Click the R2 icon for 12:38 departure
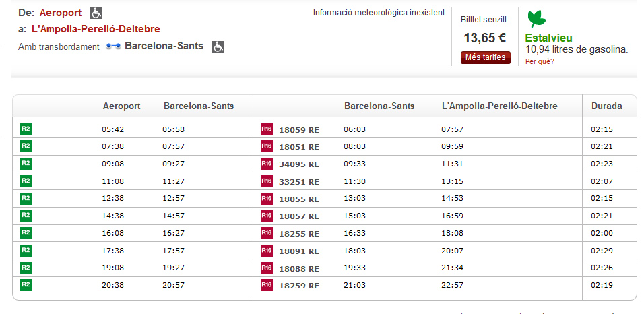The image size is (644, 314). [26, 198]
